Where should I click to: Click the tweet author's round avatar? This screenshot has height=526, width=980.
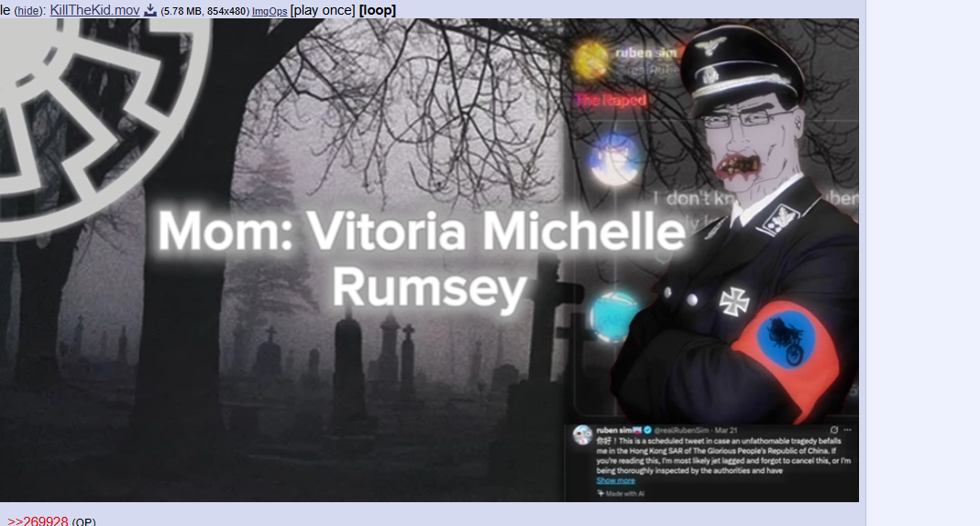581,435
